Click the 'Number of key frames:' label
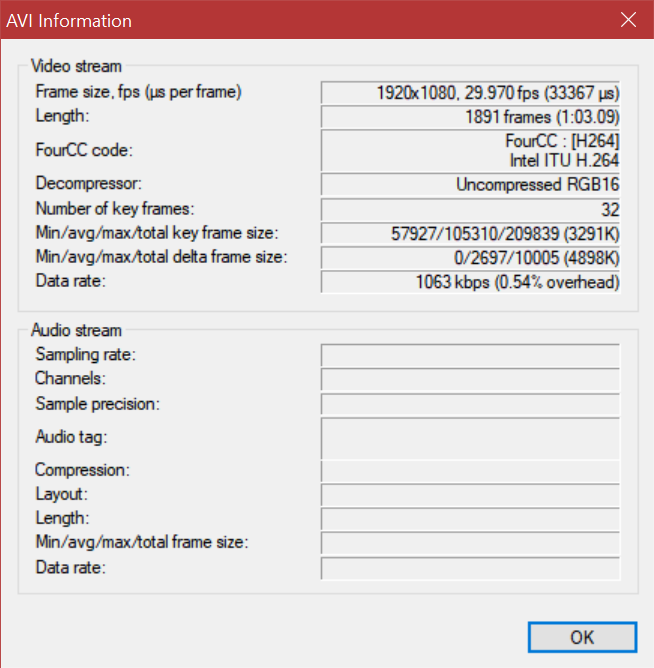 pos(115,209)
